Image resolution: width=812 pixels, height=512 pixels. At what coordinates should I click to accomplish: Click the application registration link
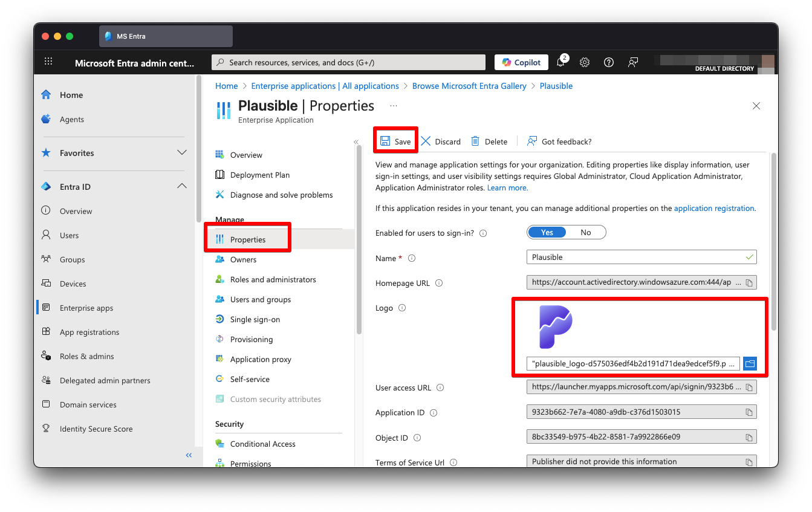coord(713,208)
